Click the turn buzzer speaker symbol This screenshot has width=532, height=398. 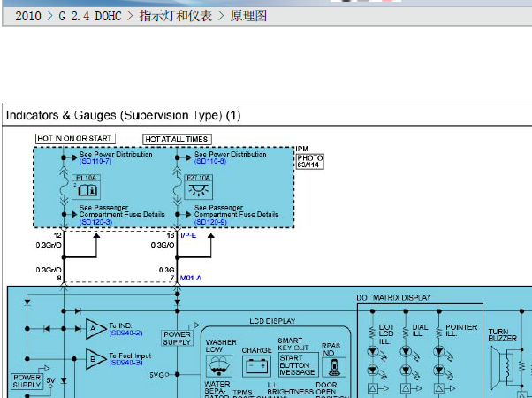tap(501, 368)
